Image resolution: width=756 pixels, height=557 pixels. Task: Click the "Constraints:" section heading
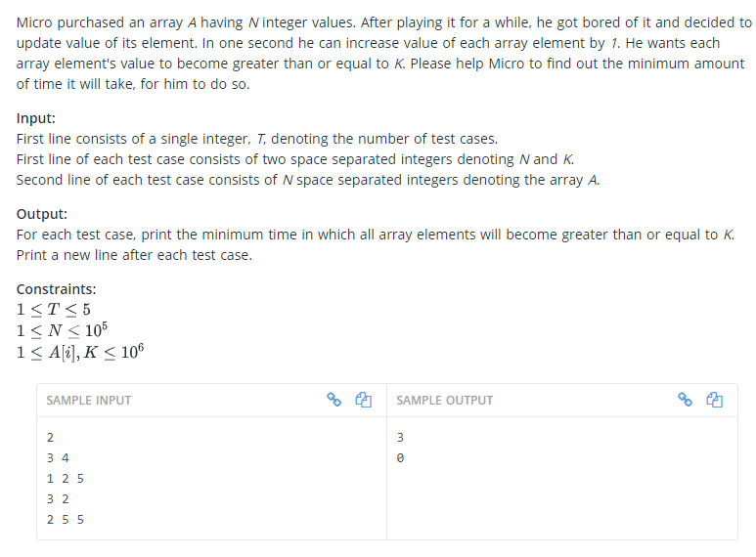coord(56,289)
